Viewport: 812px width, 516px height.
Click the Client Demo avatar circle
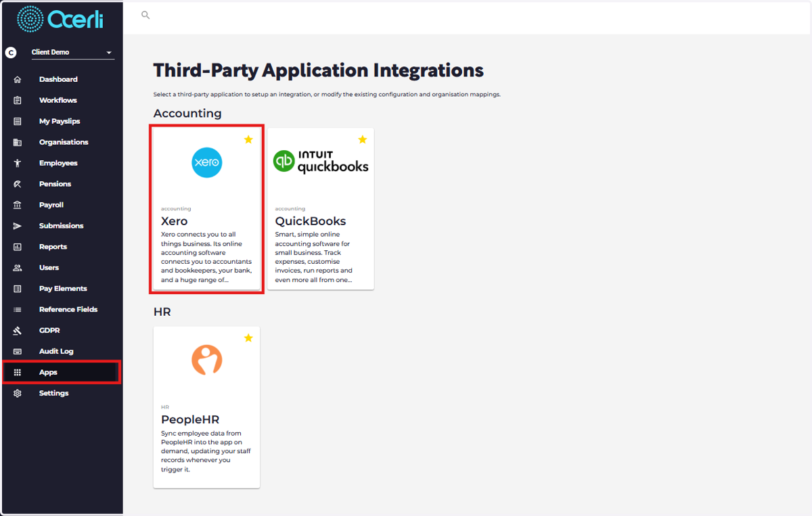[11, 52]
